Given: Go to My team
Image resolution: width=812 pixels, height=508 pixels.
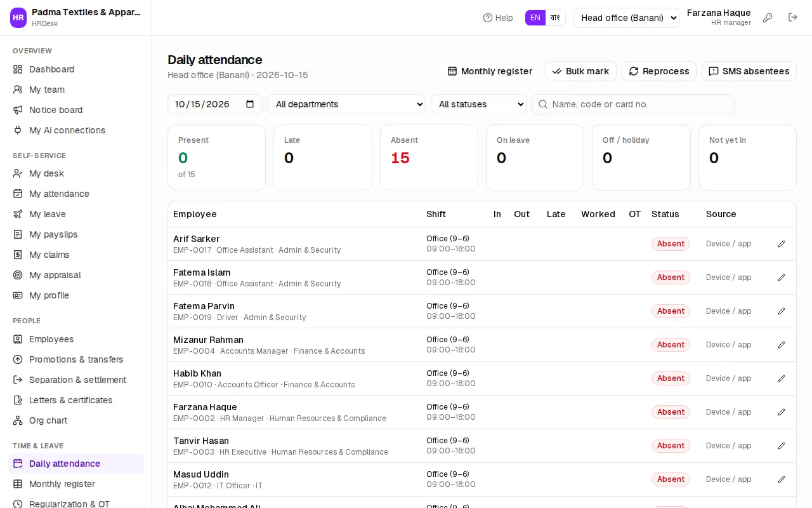Looking at the screenshot, I should (76, 90).
